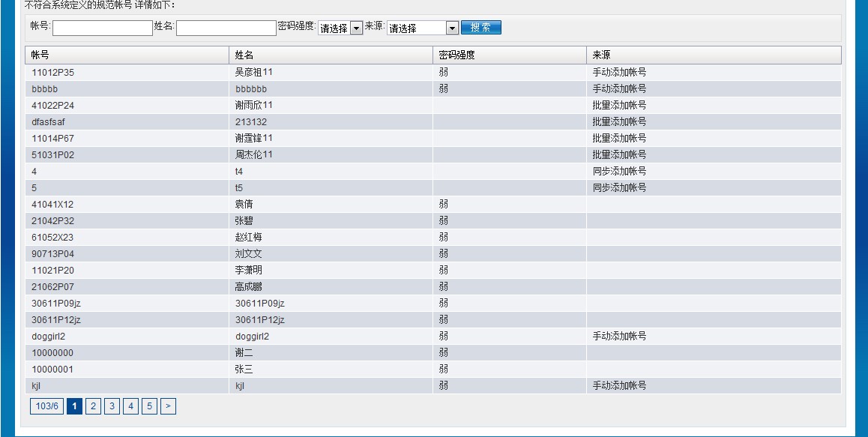Go to page 2
The width and height of the screenshot is (868, 437).
[93, 406]
